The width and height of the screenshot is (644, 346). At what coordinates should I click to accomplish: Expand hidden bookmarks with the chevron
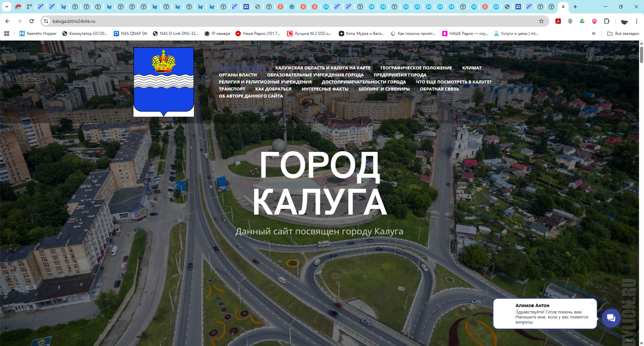point(594,34)
